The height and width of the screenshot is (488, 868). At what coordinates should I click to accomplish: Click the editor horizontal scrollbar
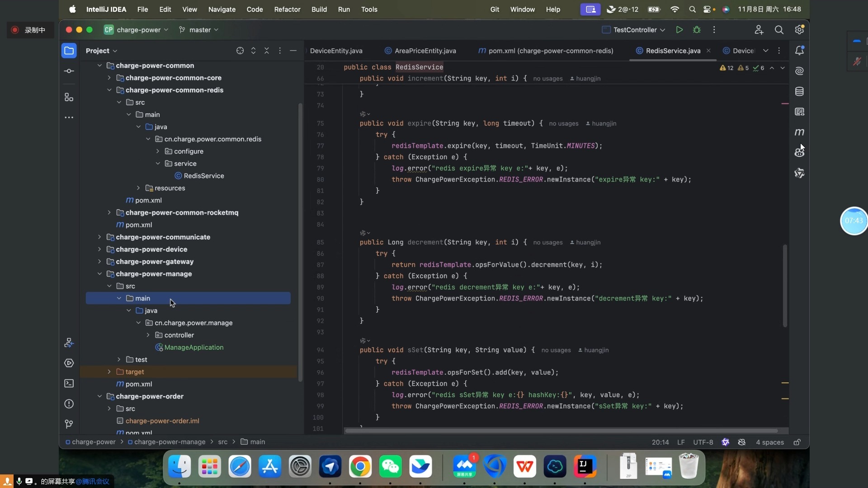click(x=561, y=431)
